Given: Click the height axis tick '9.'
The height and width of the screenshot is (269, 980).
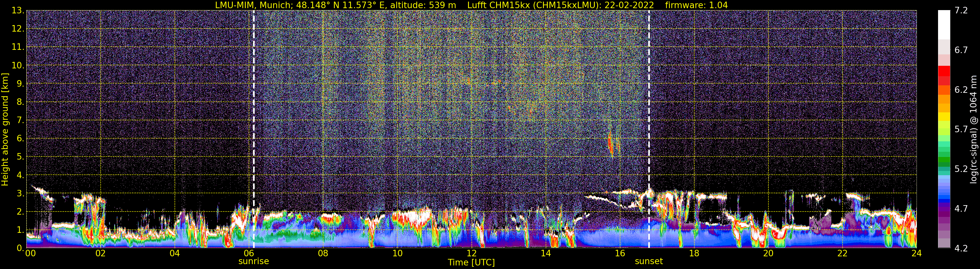Looking at the screenshot, I should (x=20, y=83).
